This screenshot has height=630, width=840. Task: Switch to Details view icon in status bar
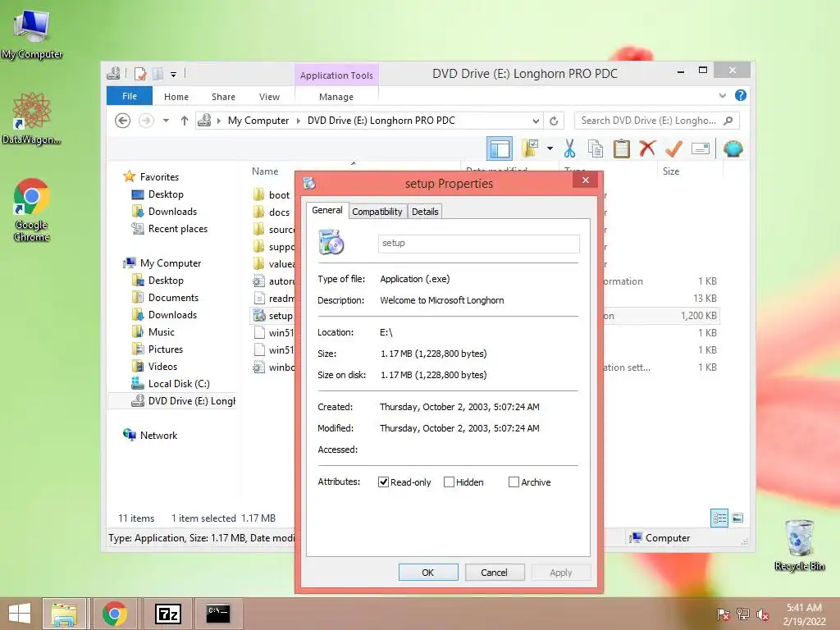pyautogui.click(x=719, y=518)
